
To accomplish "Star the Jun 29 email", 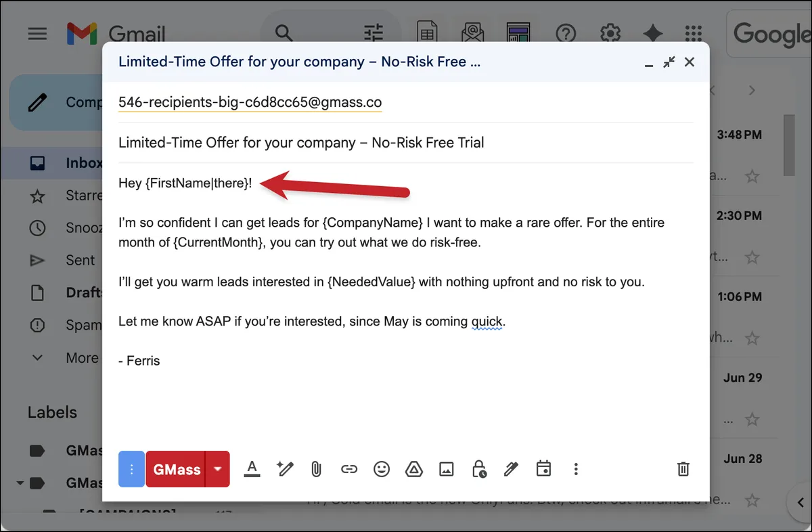I will click(x=752, y=420).
